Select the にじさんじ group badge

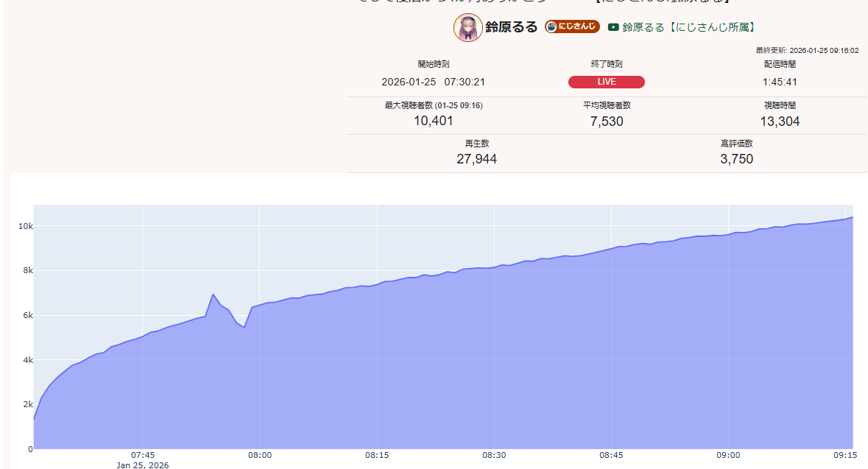click(572, 27)
